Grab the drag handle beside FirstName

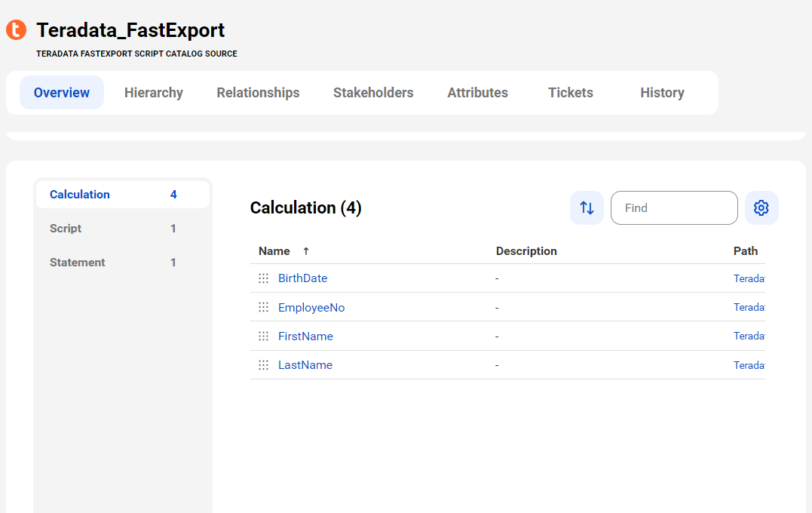click(264, 336)
